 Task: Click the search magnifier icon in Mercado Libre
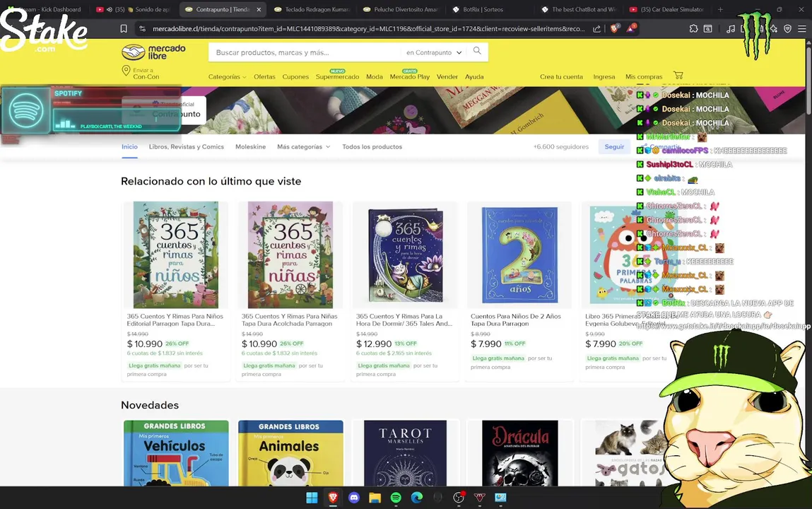[477, 51]
